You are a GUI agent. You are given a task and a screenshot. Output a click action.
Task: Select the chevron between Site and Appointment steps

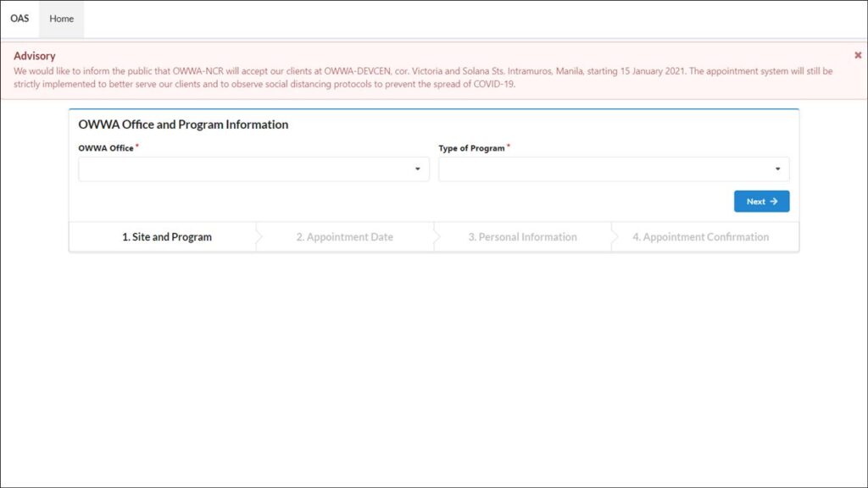click(x=255, y=236)
